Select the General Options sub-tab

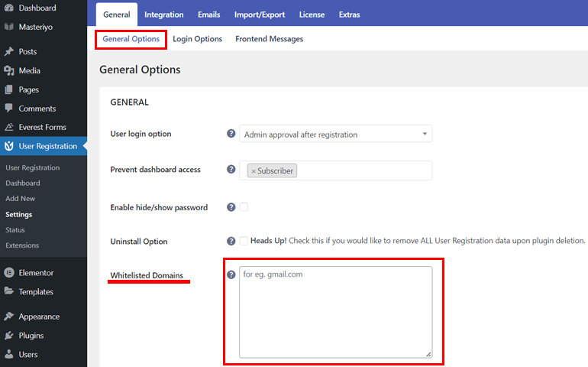point(131,39)
